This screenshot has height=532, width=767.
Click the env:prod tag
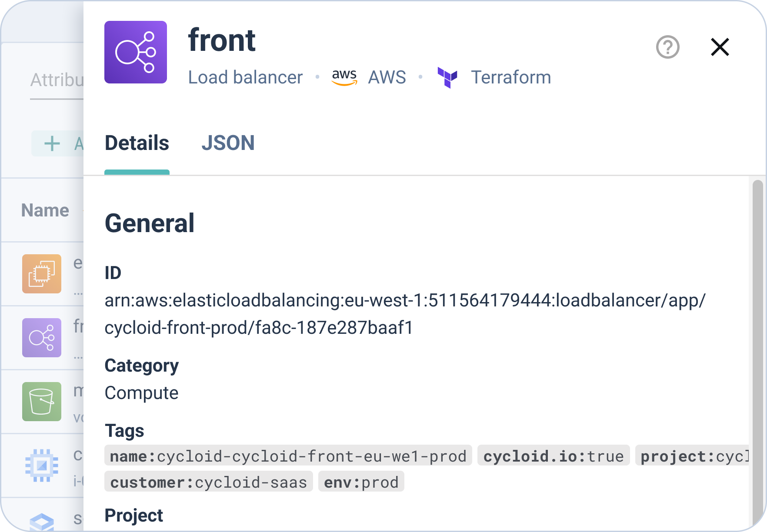click(x=361, y=482)
